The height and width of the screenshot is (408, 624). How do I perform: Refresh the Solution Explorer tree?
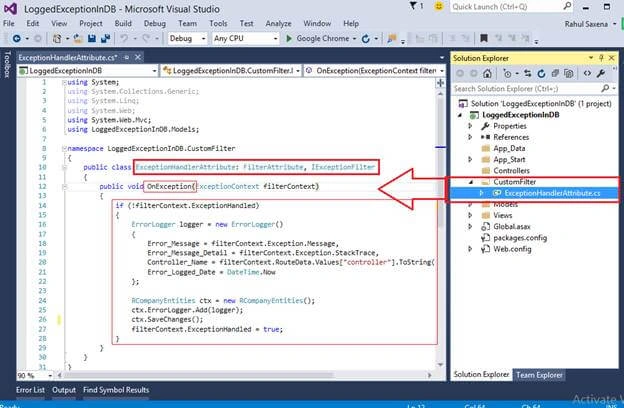541,74
